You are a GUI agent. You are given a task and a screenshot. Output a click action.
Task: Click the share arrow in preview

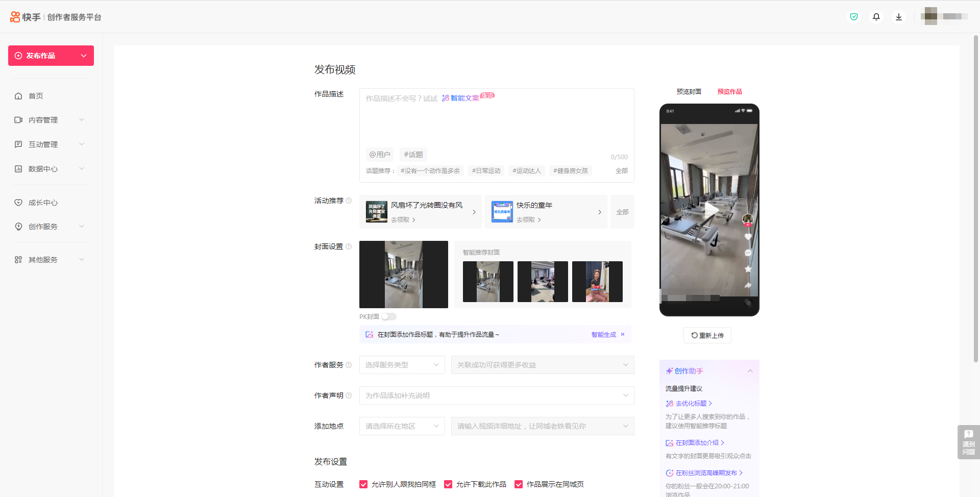(748, 285)
